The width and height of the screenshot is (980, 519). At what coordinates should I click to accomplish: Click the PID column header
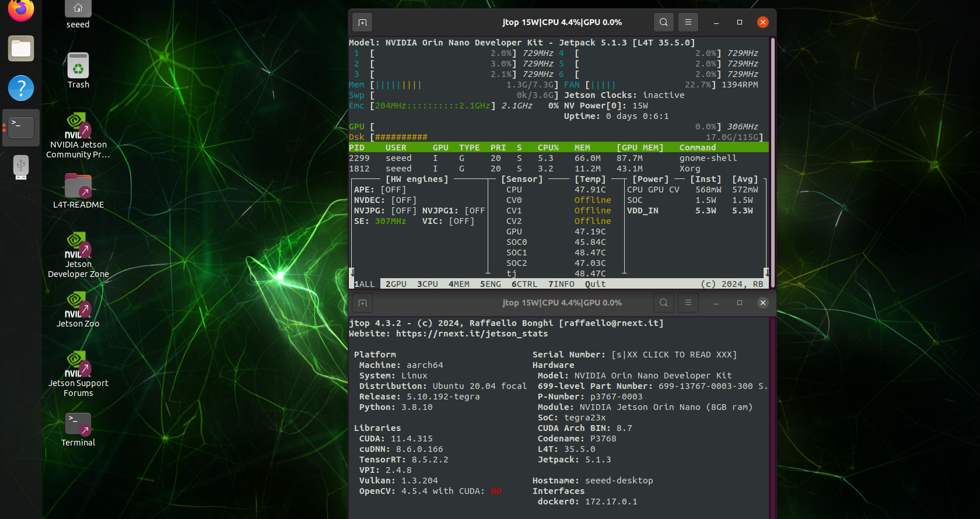pyautogui.click(x=356, y=148)
